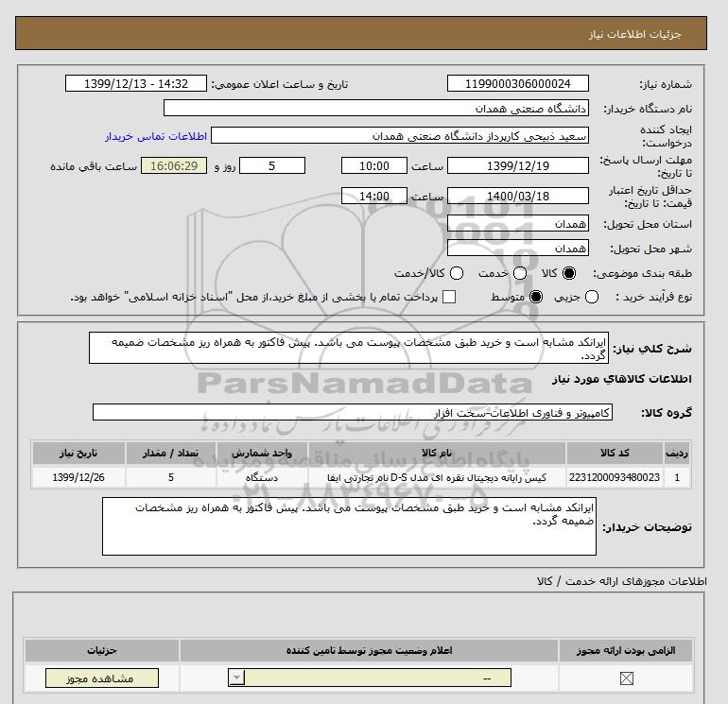Click the الزامی بودن ارائه مجوز header
This screenshot has height=704, width=728.
(x=626, y=651)
